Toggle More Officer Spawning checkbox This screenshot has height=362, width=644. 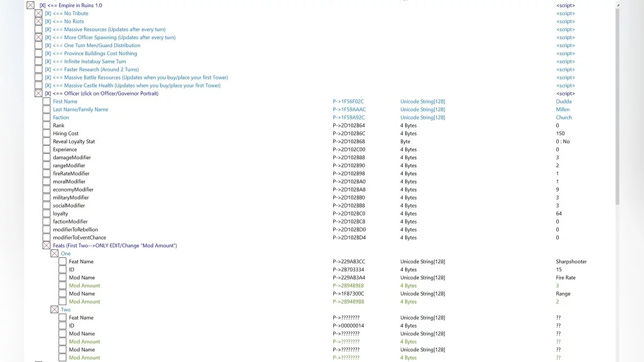point(39,38)
